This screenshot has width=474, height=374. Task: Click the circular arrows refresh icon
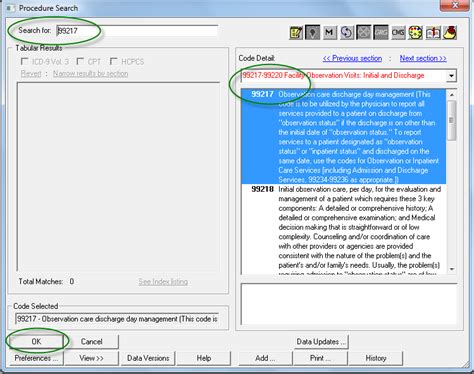[x=347, y=33]
